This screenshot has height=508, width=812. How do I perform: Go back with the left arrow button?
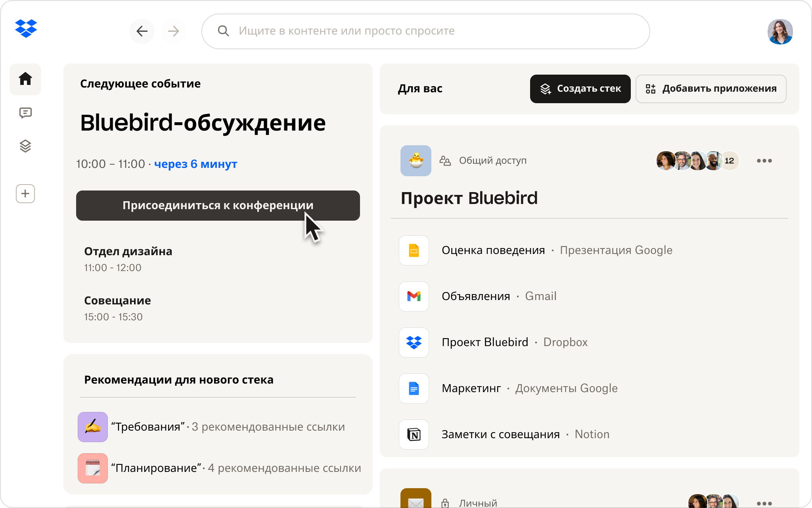[x=142, y=31]
